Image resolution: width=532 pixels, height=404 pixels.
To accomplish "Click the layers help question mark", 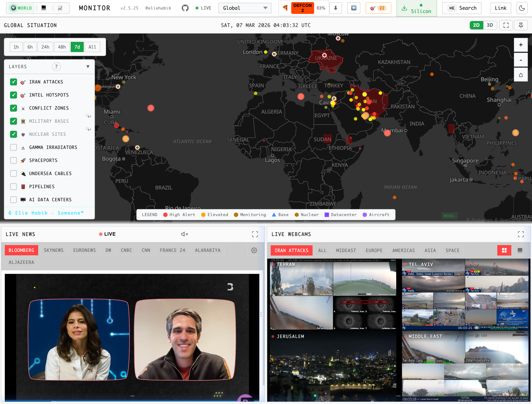I will pyautogui.click(x=56, y=67).
